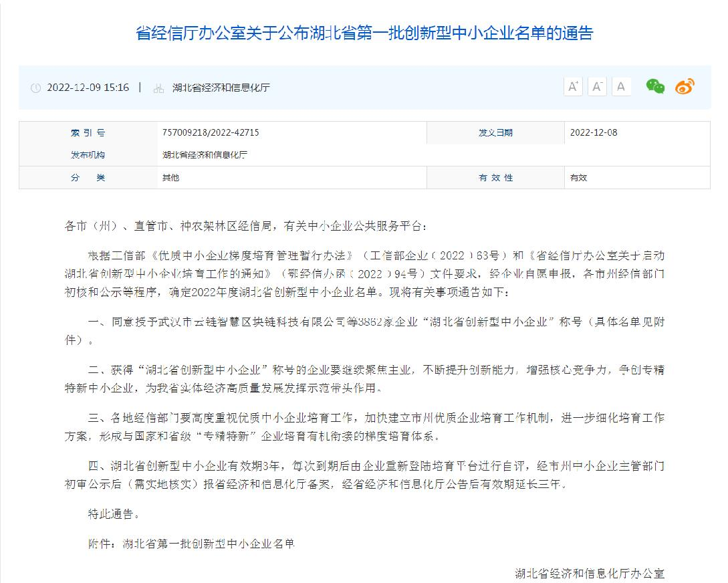Click the 有效性 label cell

pos(495,178)
